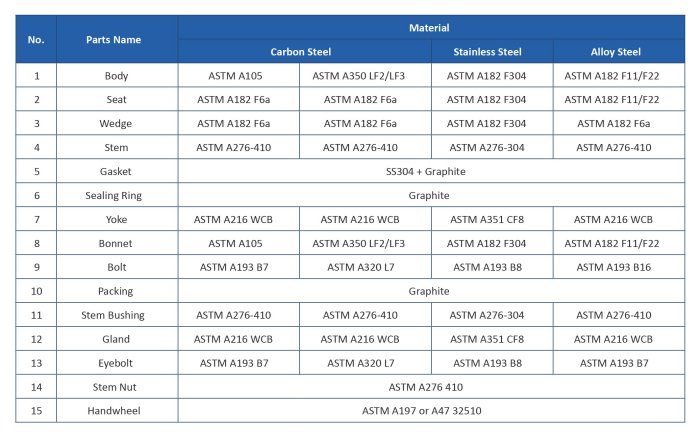Select the "ASTM A197 or A47 32510" cell

[x=428, y=410]
